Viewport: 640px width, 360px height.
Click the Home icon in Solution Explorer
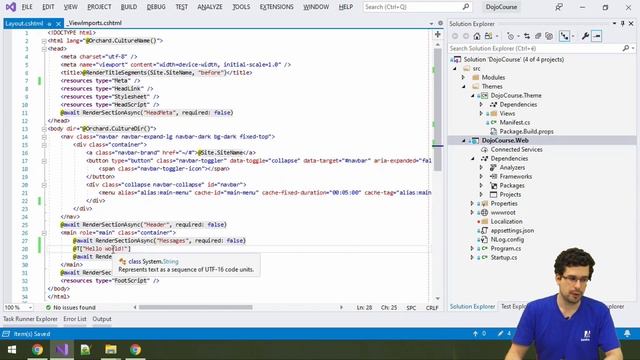pyautogui.click(x=477, y=36)
